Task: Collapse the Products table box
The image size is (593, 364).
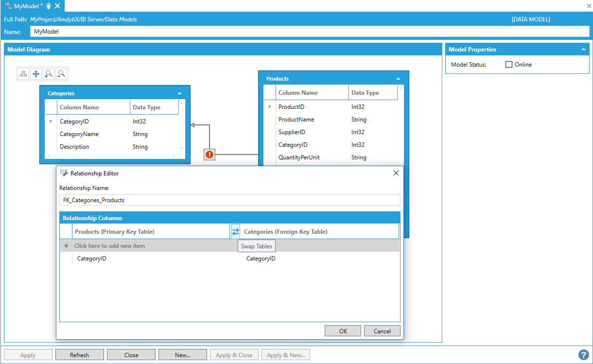Action: 398,79
